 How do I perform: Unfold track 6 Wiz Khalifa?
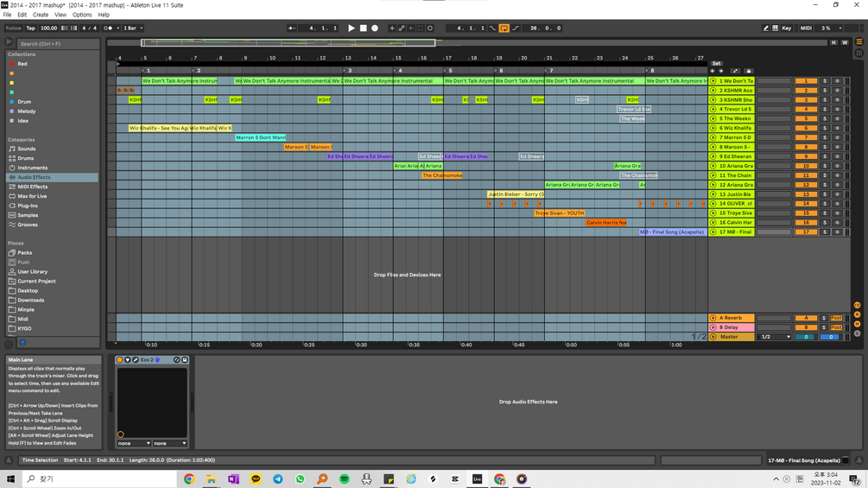coord(713,129)
